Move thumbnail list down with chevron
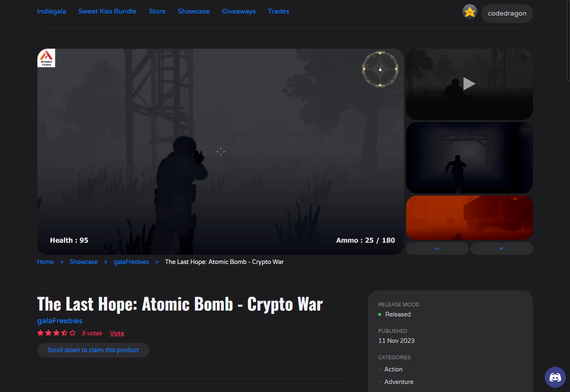The image size is (570, 392). coord(502,248)
